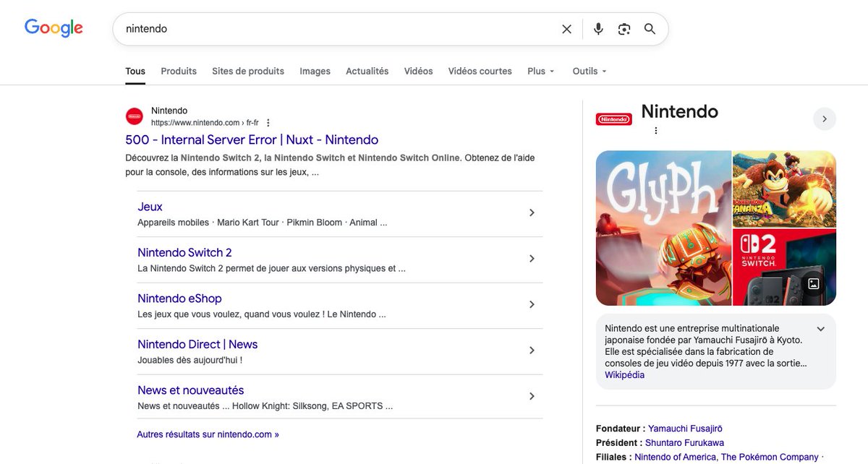Submit search with magnifying glass icon

click(x=650, y=29)
